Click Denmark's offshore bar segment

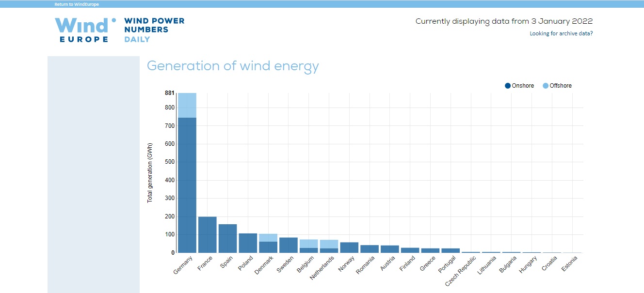click(268, 238)
